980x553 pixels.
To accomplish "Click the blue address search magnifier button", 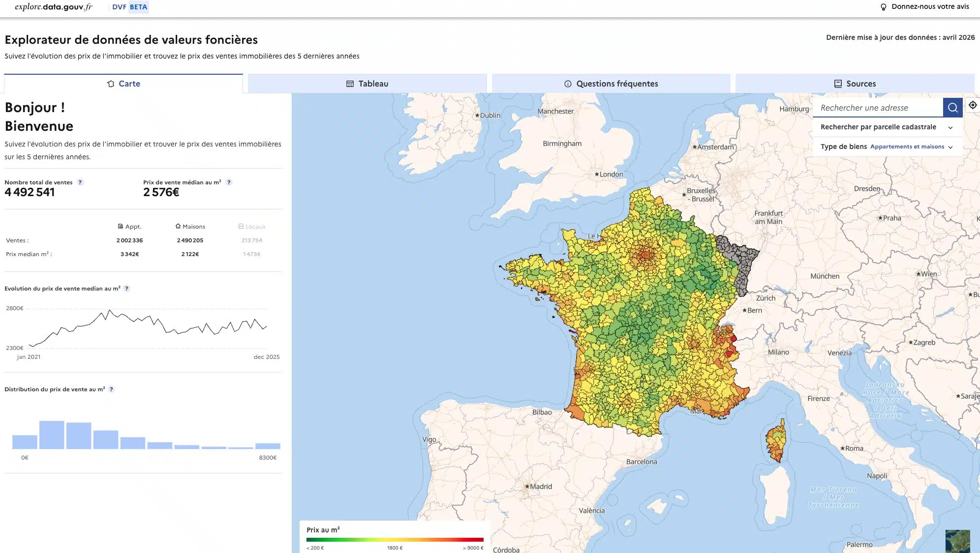I will pyautogui.click(x=952, y=108).
